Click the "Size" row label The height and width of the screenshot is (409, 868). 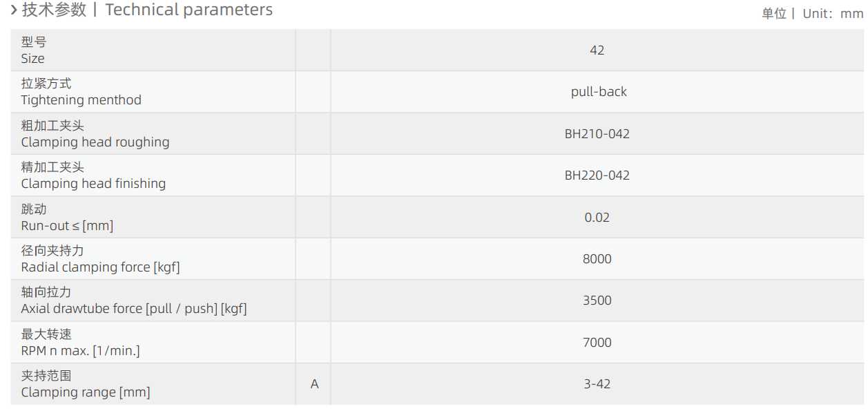[33, 59]
